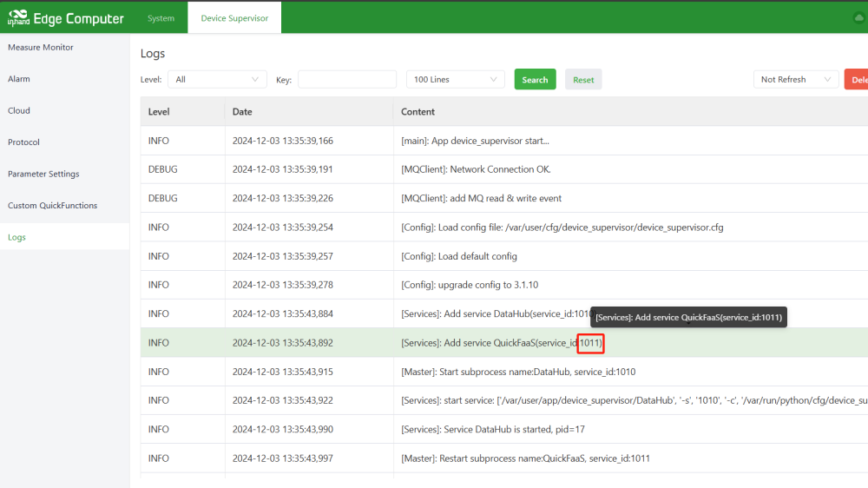Expand the Level dropdown showing All
Screen dimensions: 868x488
[217, 79]
